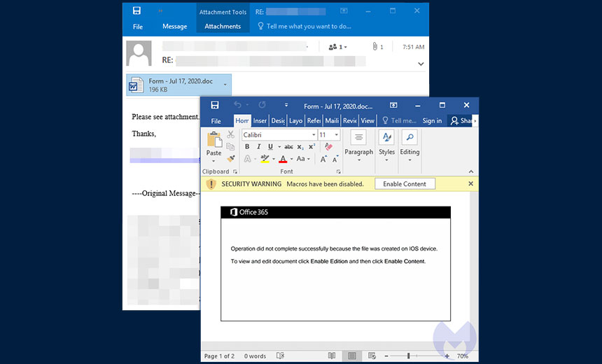Click the 0 words count
Image resolution: width=602 pixels, height=364 pixels.
click(255, 356)
